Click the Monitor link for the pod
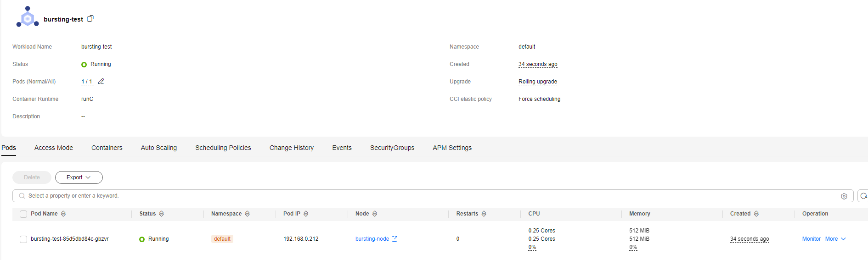Screen dimensions: 868x260 click(x=812, y=239)
